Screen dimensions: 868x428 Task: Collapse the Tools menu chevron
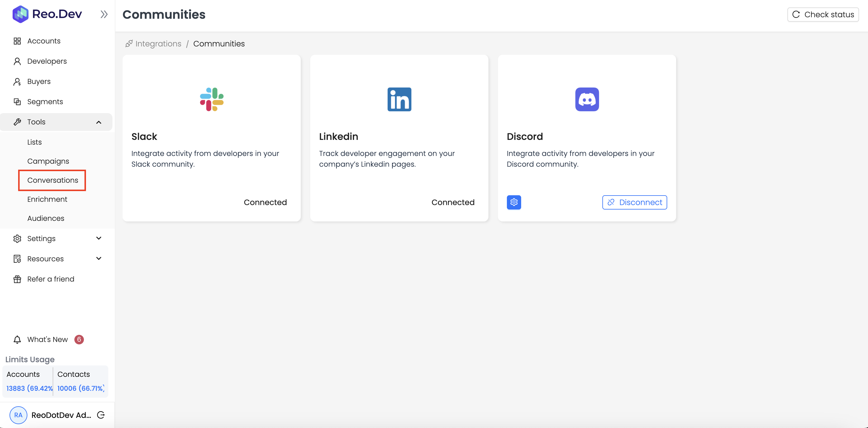click(x=99, y=122)
